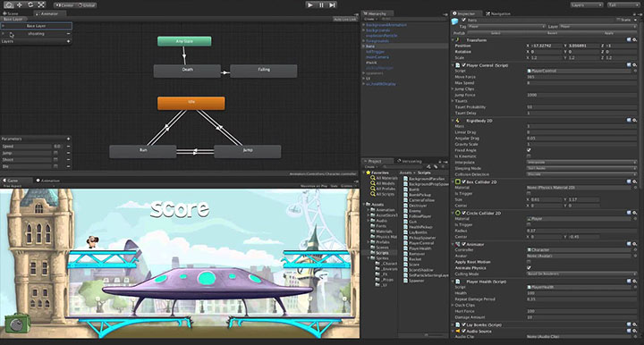Disable the Box Collider 2D checkbox
Screen dimensions: 644x345
pyautogui.click(x=463, y=181)
